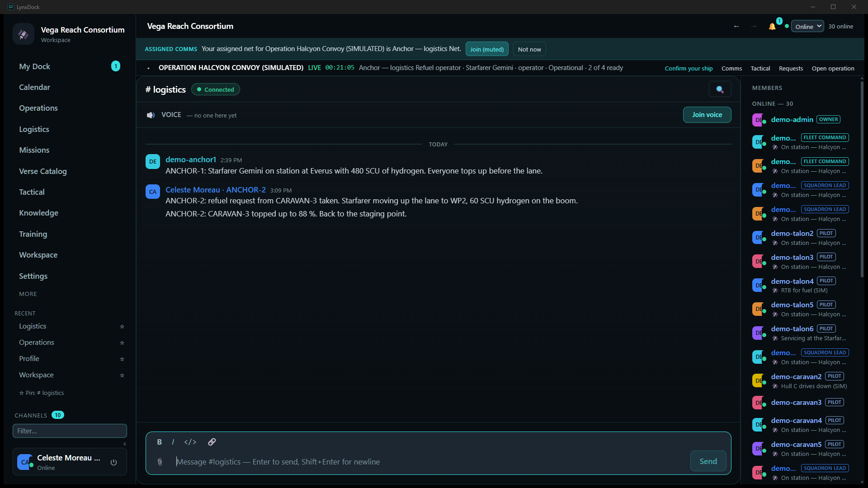Open Verse Catalog in the sidebar
Screen dimensions: 868x488
[70, 171]
